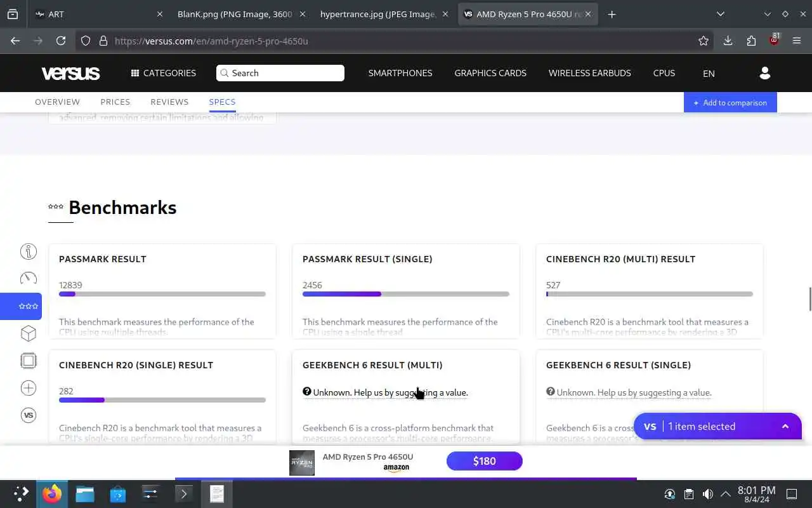Open the site security lock icon
Image resolution: width=812 pixels, height=508 pixels.
[x=103, y=41]
